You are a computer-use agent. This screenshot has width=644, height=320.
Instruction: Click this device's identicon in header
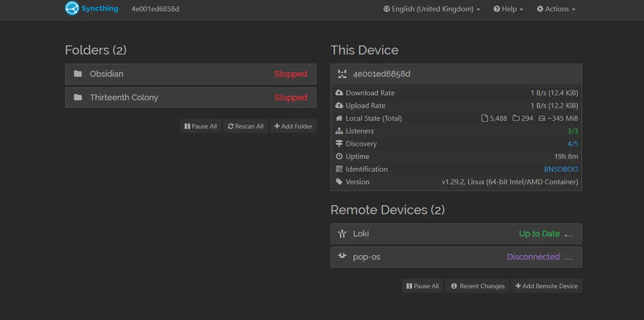tap(342, 74)
